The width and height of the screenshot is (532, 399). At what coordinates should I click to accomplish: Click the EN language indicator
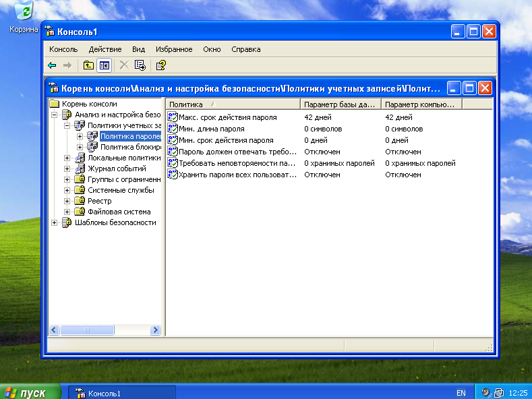(x=461, y=393)
